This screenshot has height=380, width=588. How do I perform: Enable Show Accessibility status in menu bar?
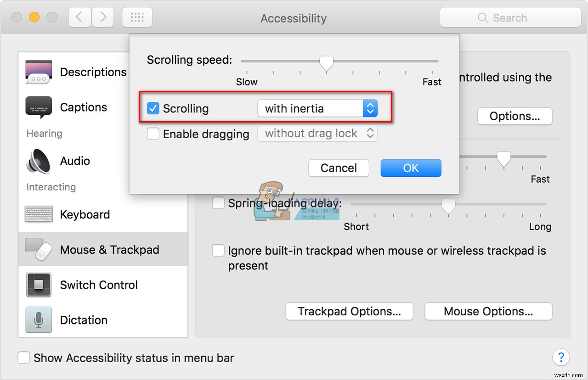(x=24, y=358)
